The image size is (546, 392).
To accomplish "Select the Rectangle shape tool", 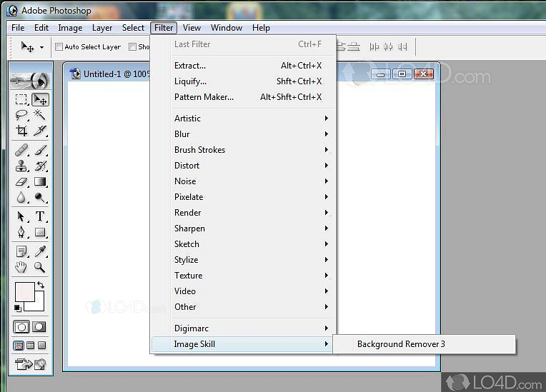I will (40, 232).
